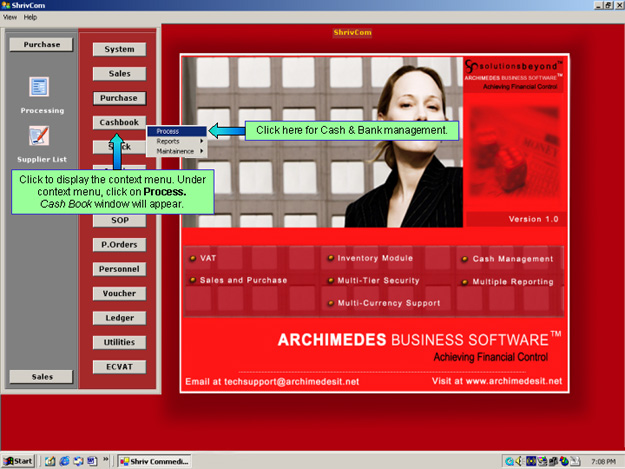Open the Processing icon in Purchase panel
This screenshot has width=625, height=469.
pos(39,88)
